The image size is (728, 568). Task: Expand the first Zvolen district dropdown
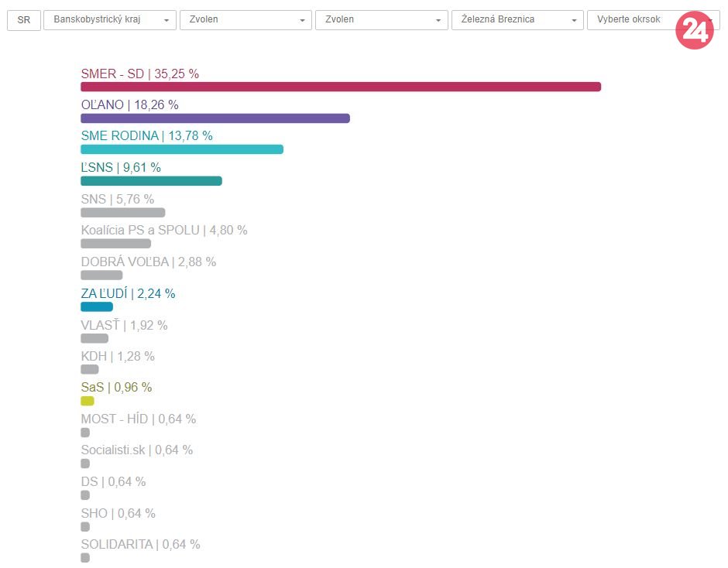click(x=246, y=20)
